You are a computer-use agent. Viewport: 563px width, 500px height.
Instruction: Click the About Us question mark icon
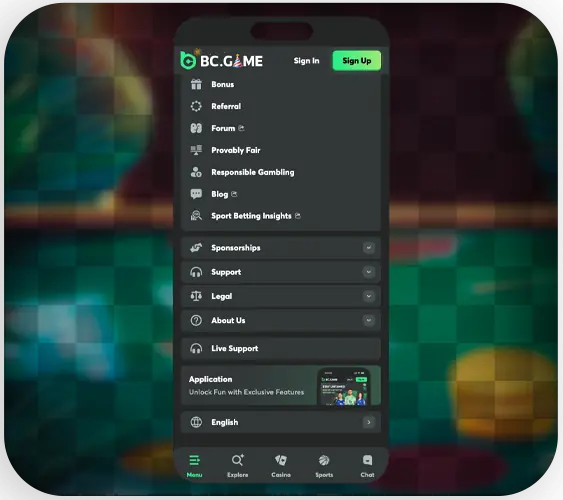[196, 320]
